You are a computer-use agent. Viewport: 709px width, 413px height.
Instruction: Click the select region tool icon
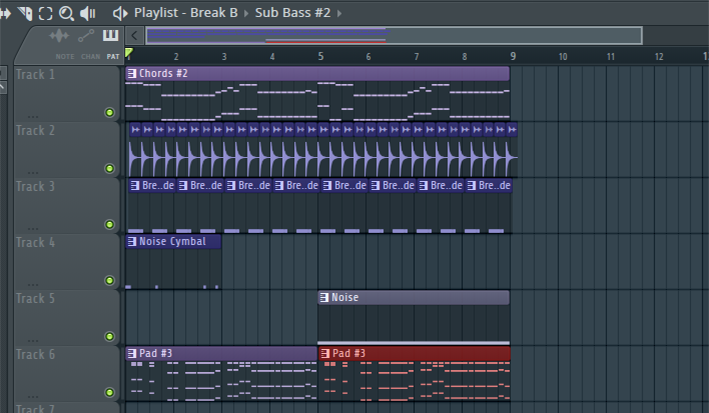tap(45, 13)
